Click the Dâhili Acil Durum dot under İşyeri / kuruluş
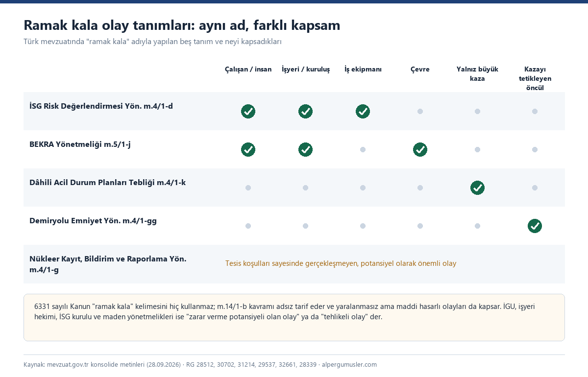The width and height of the screenshot is (588, 377). coord(305,188)
